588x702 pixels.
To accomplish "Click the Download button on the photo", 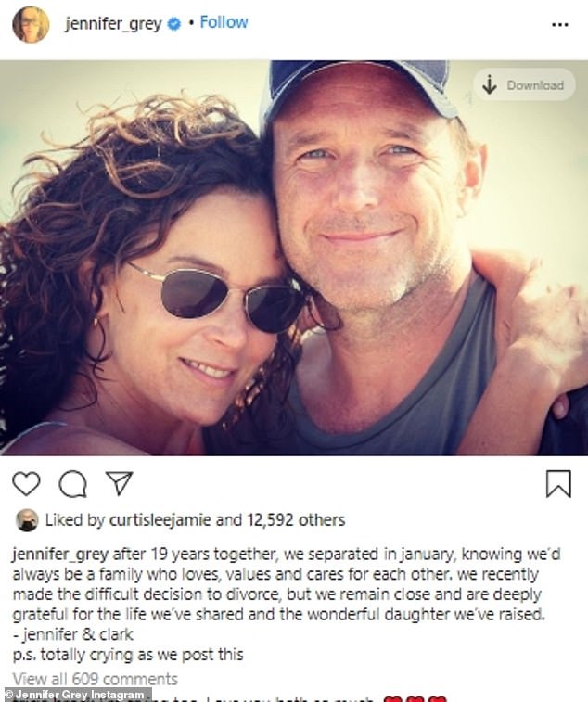I will pyautogui.click(x=523, y=85).
